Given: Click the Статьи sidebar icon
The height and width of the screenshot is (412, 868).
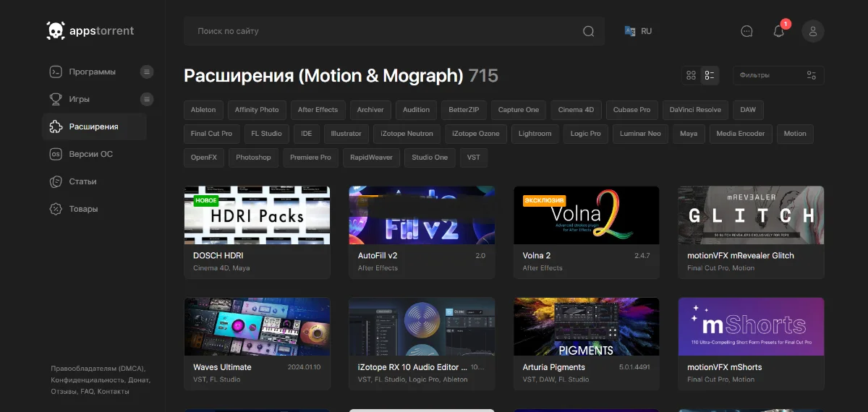Looking at the screenshot, I should coord(55,181).
